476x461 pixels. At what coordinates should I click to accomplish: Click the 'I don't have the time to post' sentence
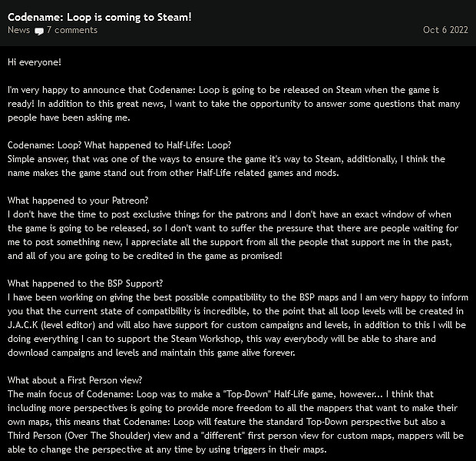(77, 214)
